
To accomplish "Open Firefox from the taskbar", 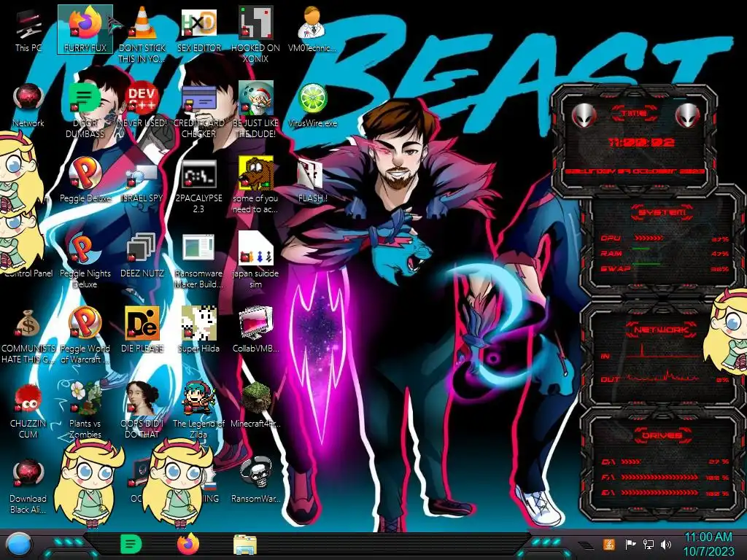I will click(188, 544).
